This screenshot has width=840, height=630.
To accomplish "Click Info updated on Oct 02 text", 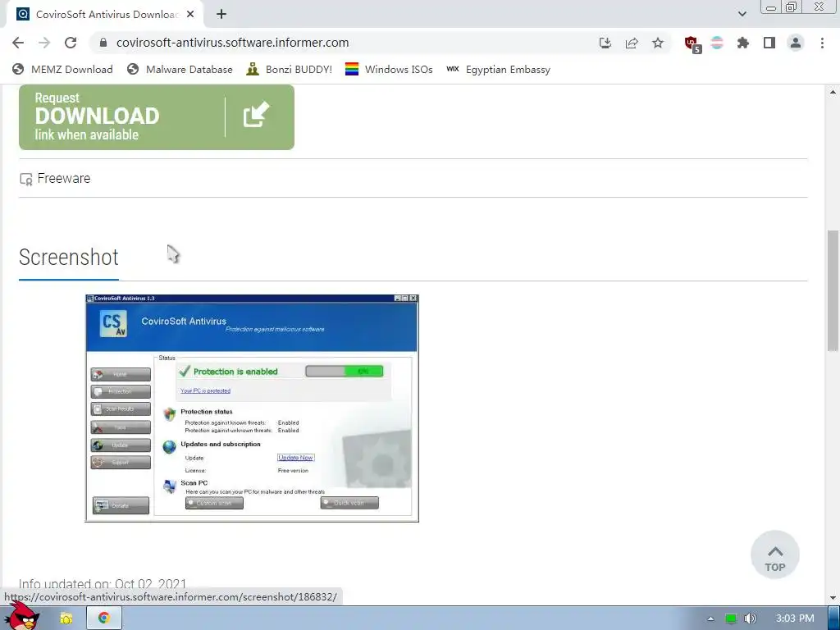I will click(103, 583).
